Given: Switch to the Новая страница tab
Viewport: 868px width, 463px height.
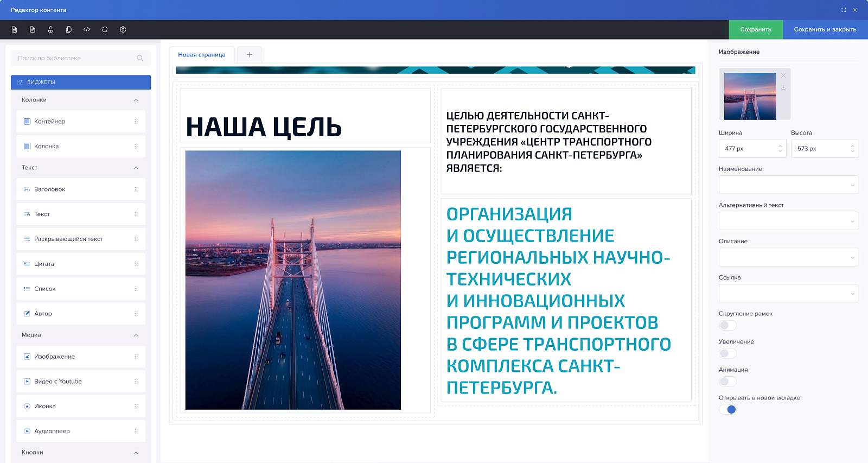Looking at the screenshot, I should pos(202,55).
